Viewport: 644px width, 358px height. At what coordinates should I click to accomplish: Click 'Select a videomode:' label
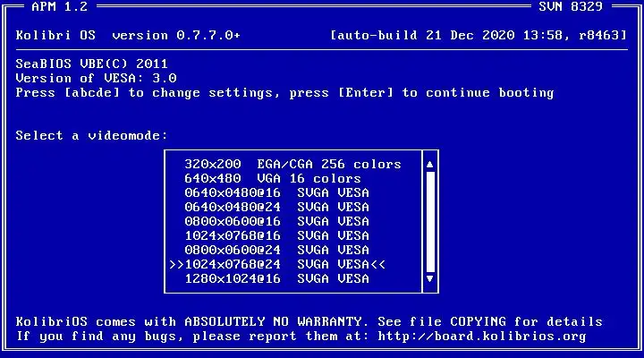[91, 136]
